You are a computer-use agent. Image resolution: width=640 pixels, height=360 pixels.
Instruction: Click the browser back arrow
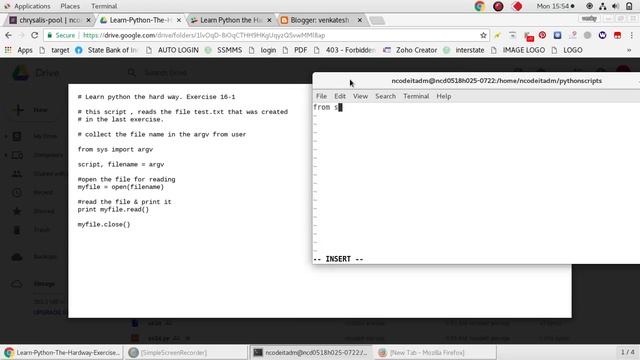[x=9, y=36]
